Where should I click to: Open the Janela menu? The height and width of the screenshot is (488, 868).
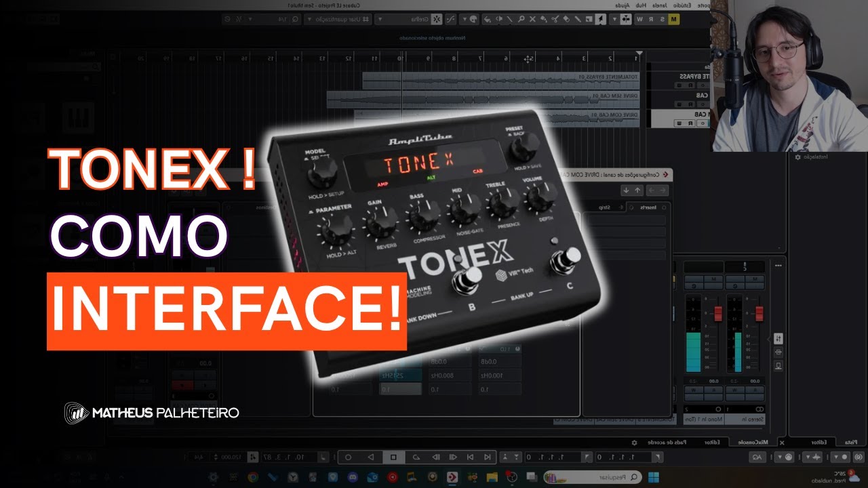click(660, 5)
